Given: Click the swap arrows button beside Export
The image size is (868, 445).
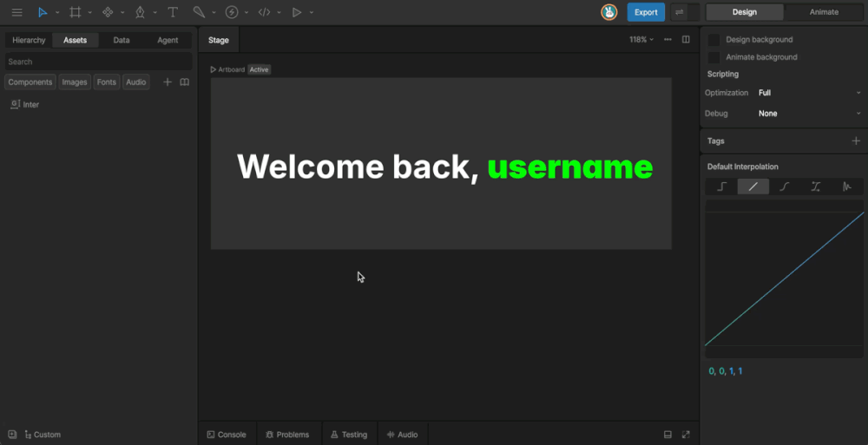Looking at the screenshot, I should pos(680,12).
